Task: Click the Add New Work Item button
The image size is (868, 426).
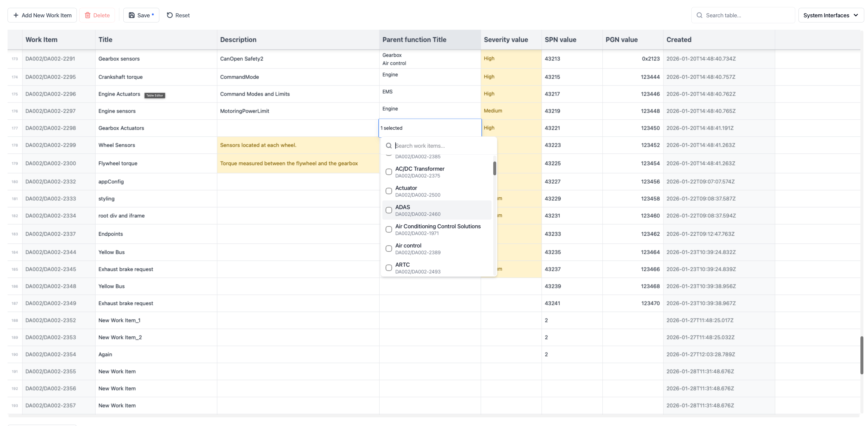Action: [x=42, y=15]
